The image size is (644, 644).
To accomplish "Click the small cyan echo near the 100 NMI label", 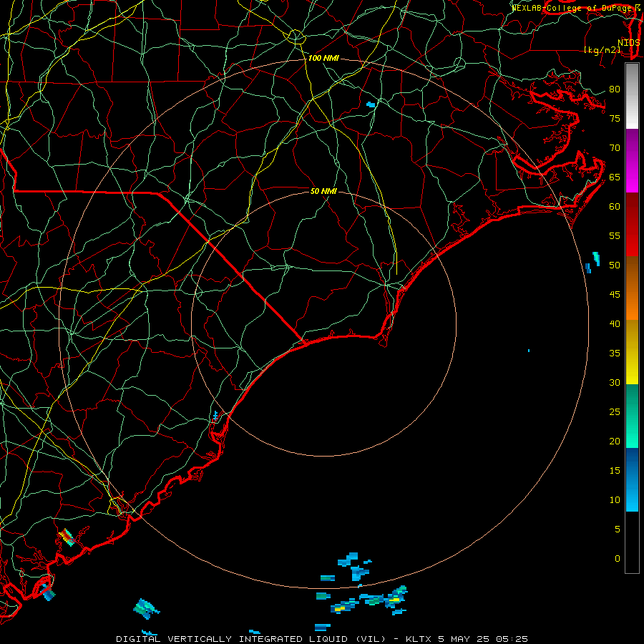I will pos(371,104).
